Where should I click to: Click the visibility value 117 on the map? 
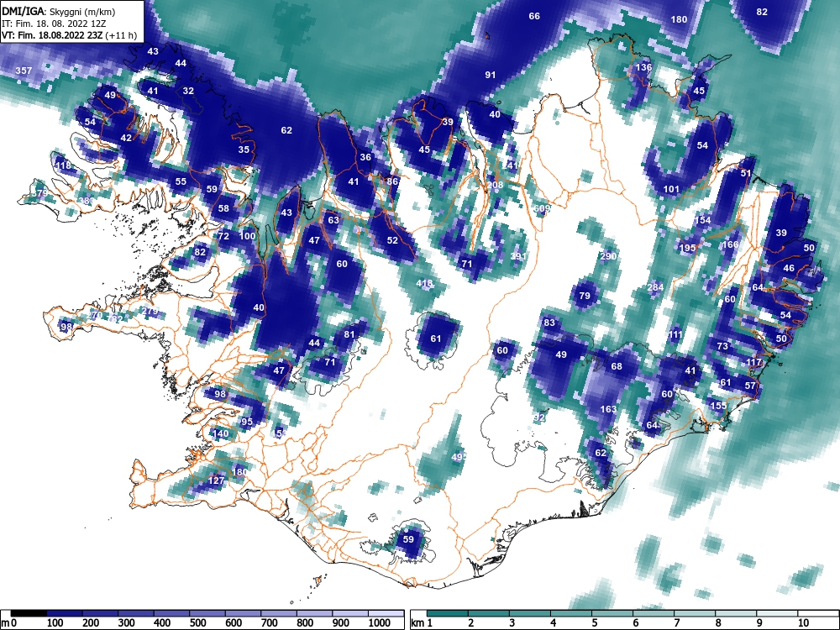click(753, 362)
